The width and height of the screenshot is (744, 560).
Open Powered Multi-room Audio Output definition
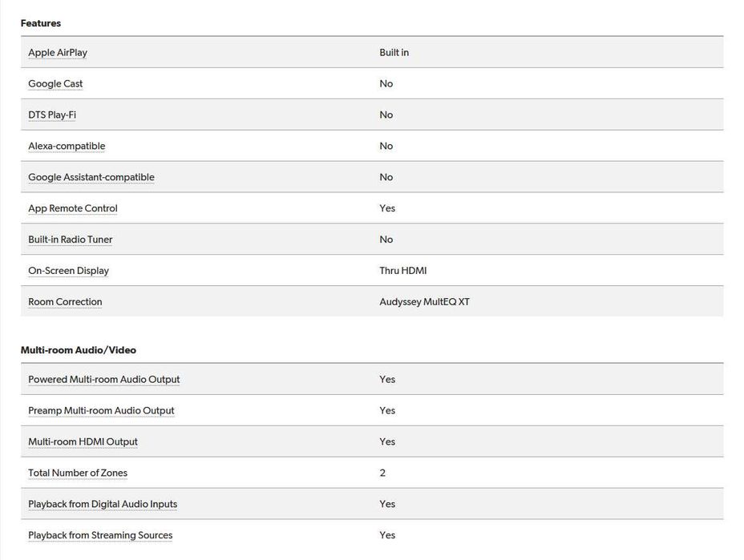point(104,380)
